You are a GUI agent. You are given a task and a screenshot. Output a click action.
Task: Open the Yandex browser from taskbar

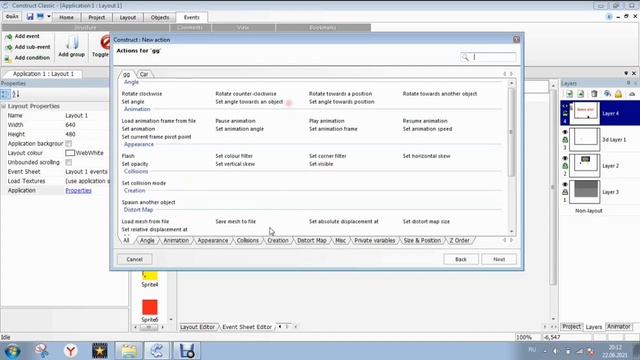(71, 351)
